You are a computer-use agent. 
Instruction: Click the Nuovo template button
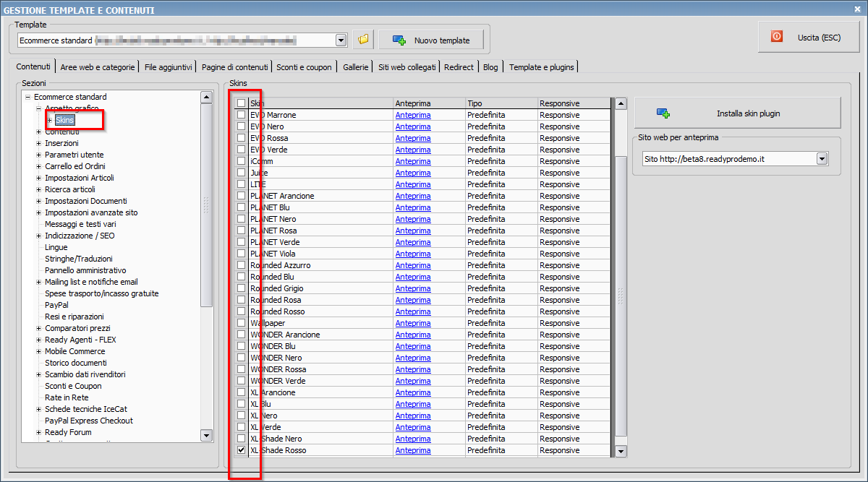430,40
